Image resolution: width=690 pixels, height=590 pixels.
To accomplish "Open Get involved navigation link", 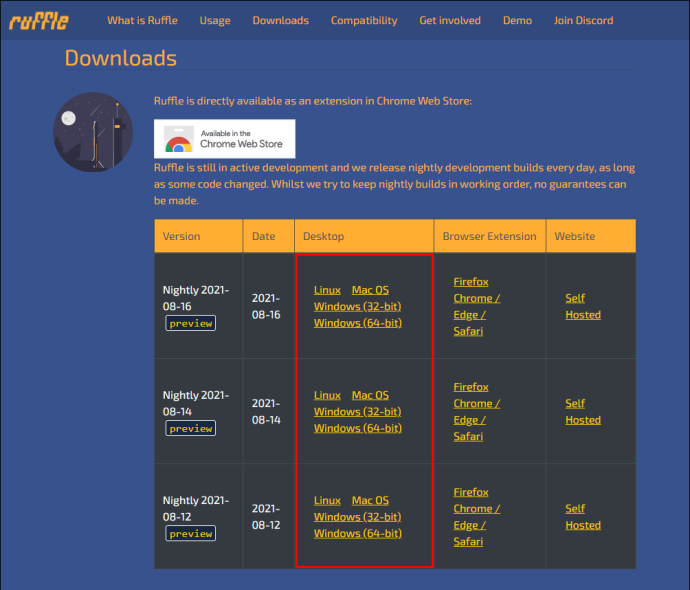I will point(450,20).
